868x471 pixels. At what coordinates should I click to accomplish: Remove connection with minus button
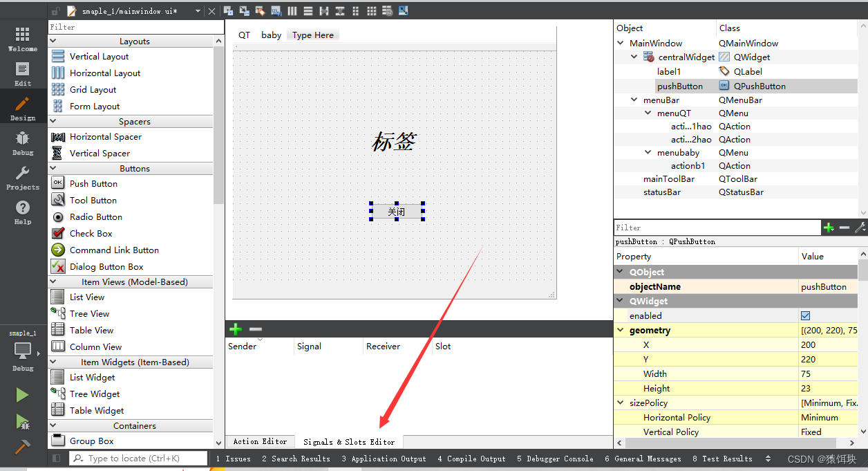tap(256, 329)
